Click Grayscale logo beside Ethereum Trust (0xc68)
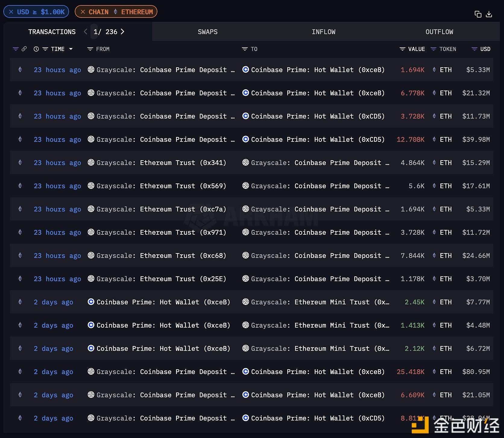The width and height of the screenshot is (504, 438). tap(91, 255)
